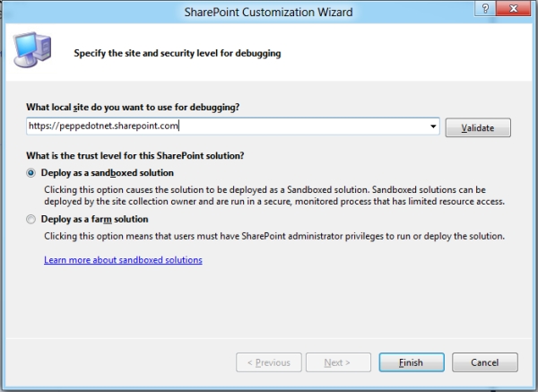Cancel the wizard
The height and width of the screenshot is (392, 538).
click(485, 362)
